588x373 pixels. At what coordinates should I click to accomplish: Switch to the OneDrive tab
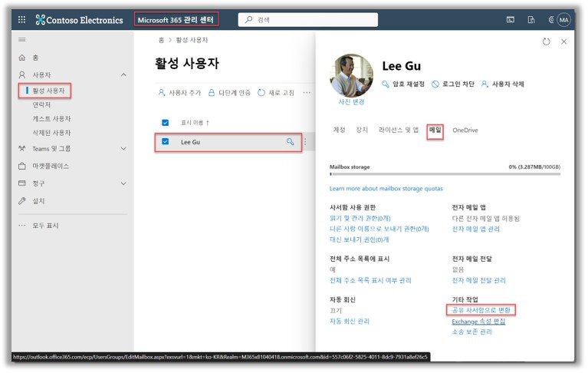(x=465, y=130)
